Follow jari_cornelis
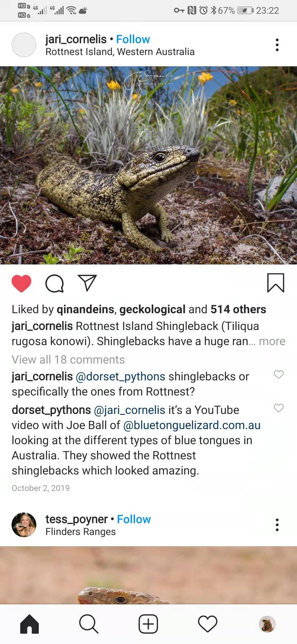 [x=133, y=39]
